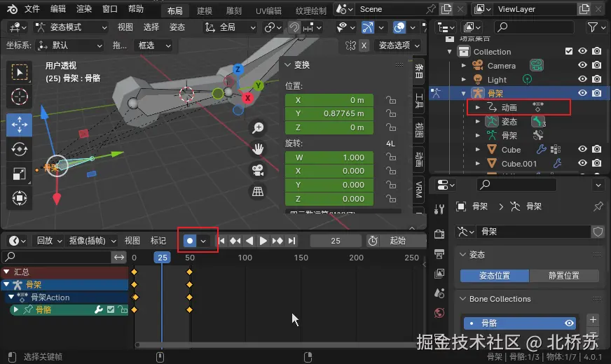The height and width of the screenshot is (364, 611).
Task: Click the 汇总 keyframe at frame 50
Action: (x=189, y=272)
